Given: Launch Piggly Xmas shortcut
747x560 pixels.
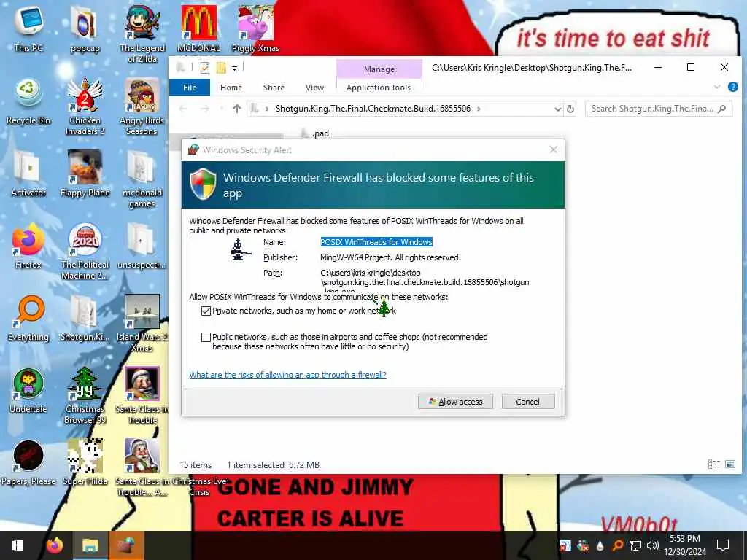Looking at the screenshot, I should (255, 27).
